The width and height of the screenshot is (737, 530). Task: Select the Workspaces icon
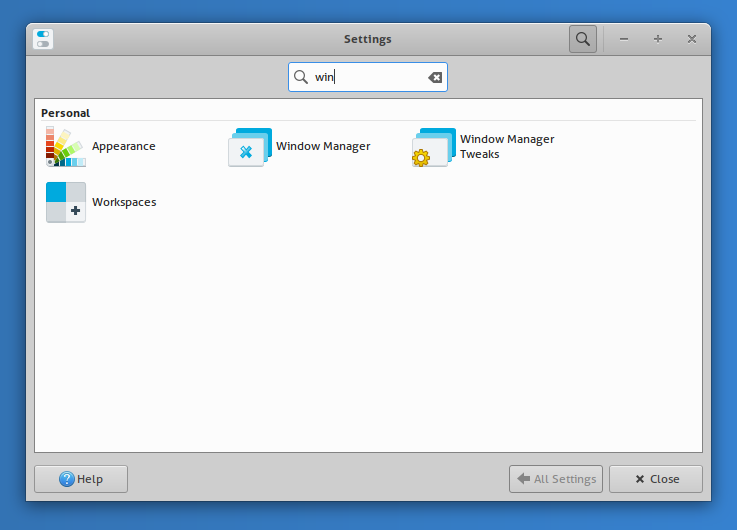66,202
